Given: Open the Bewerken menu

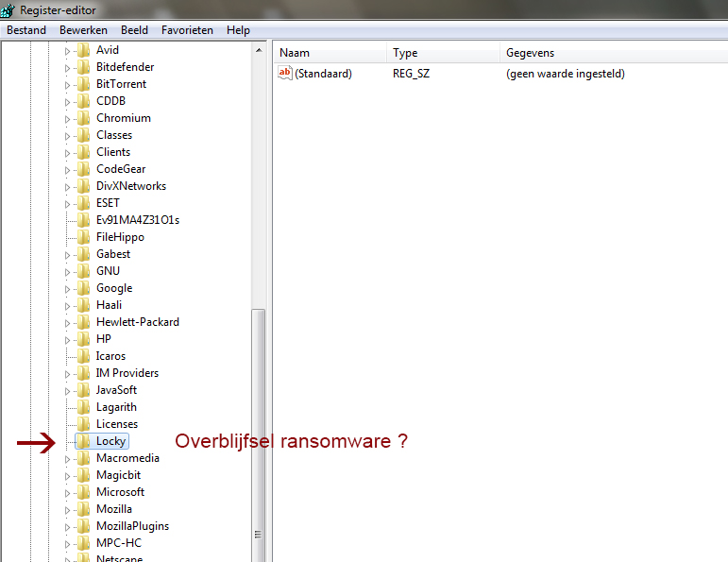Looking at the screenshot, I should tap(84, 30).
